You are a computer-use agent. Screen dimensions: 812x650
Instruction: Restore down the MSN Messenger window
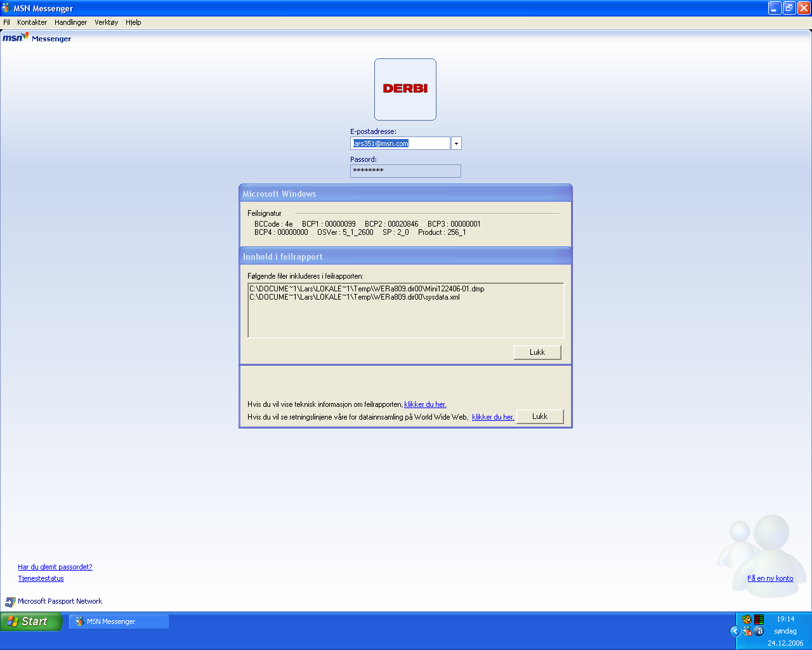click(x=789, y=8)
